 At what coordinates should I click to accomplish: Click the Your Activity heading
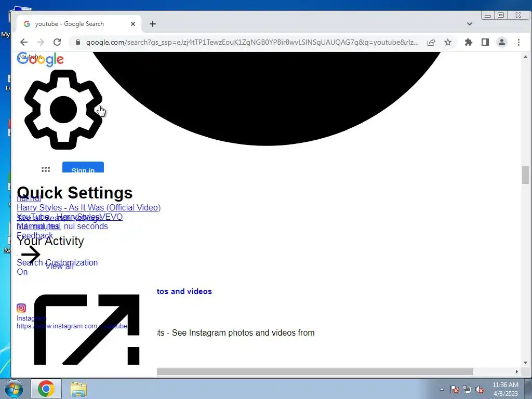click(x=50, y=241)
